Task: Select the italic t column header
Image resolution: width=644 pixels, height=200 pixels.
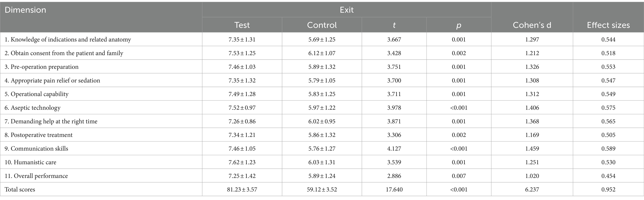Action: (x=394, y=25)
